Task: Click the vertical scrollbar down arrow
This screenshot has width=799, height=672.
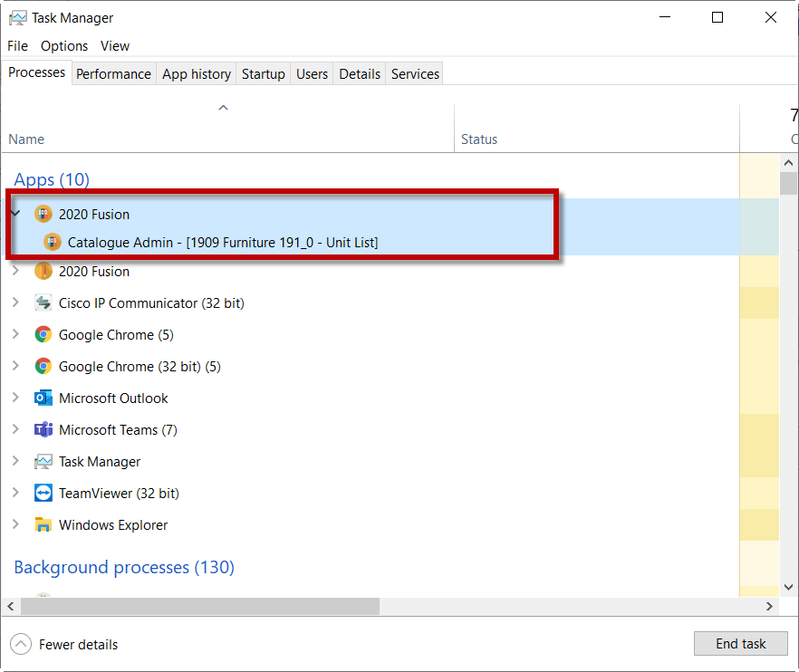Action: (x=788, y=587)
